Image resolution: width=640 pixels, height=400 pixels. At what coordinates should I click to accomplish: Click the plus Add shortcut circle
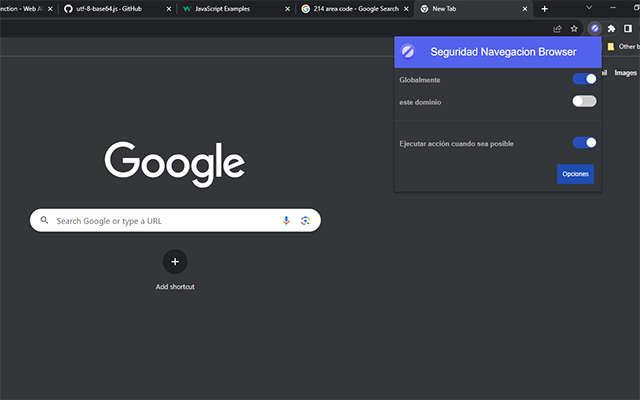point(175,262)
